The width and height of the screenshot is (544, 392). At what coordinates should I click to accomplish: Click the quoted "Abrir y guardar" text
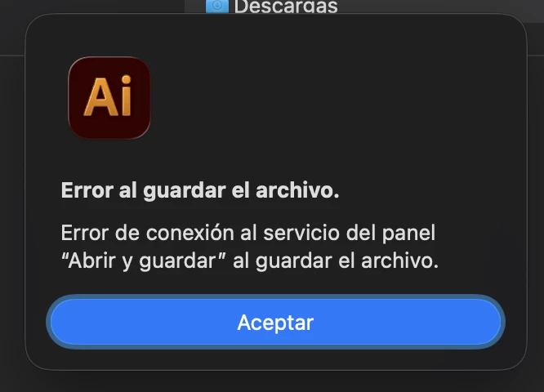coord(144,261)
